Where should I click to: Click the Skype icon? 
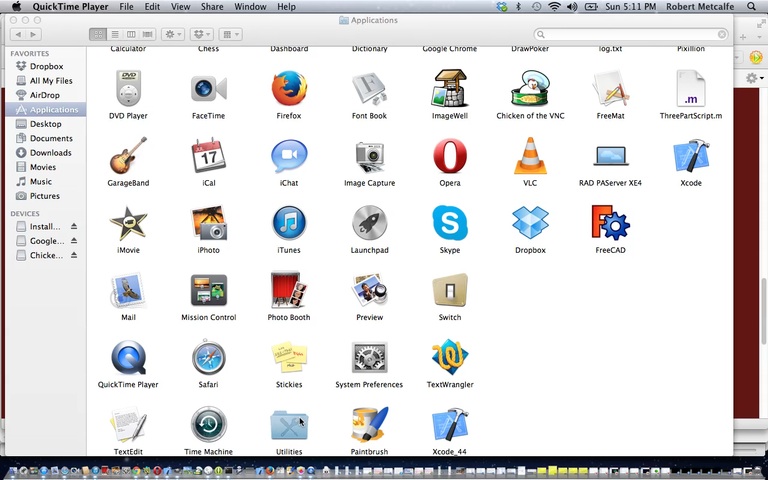point(450,223)
